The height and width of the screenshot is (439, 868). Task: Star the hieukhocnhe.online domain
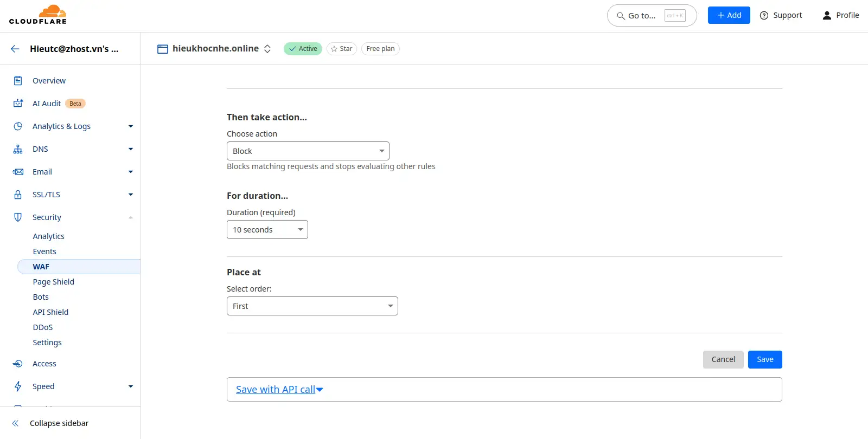(x=341, y=49)
